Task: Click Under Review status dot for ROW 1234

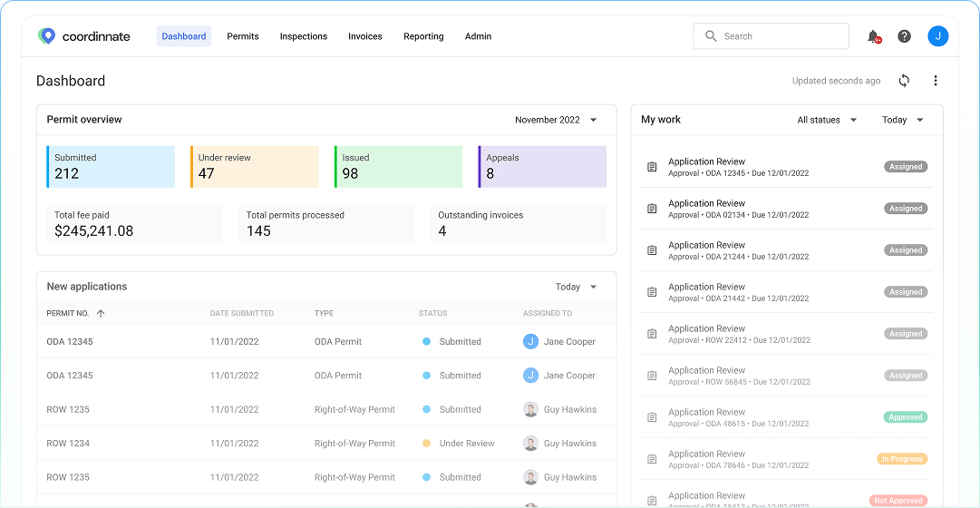Action: 426,443
